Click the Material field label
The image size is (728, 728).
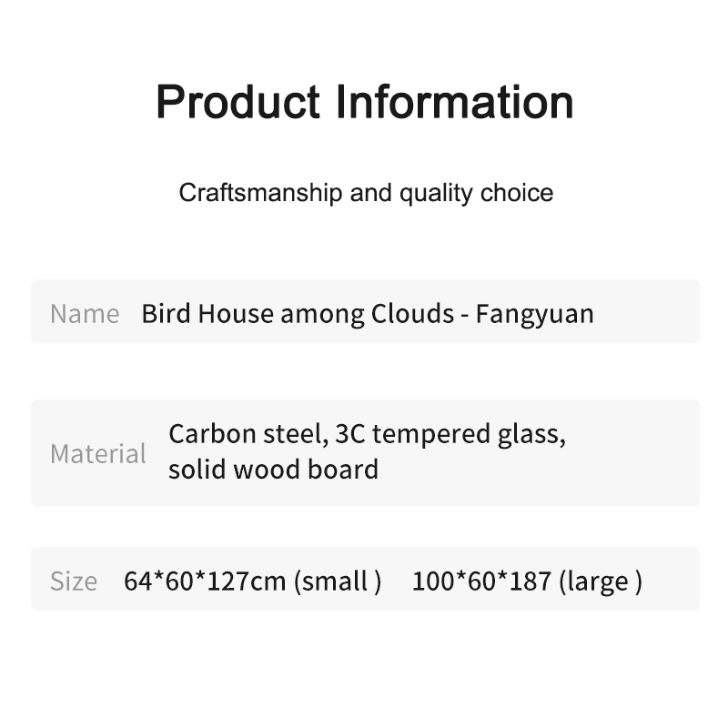click(x=98, y=453)
